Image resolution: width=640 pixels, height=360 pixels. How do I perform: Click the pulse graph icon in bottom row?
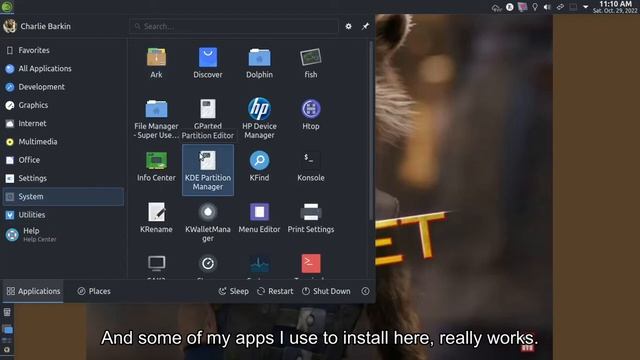(x=259, y=264)
